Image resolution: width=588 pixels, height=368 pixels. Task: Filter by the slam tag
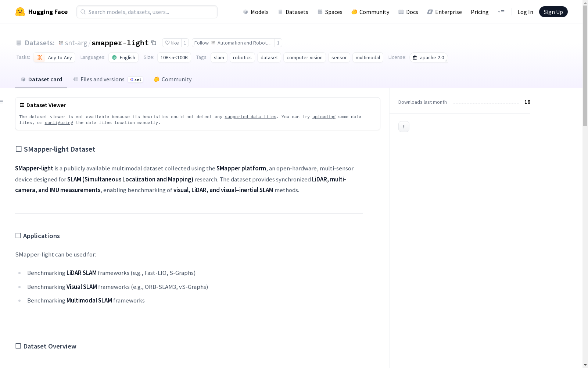(219, 57)
